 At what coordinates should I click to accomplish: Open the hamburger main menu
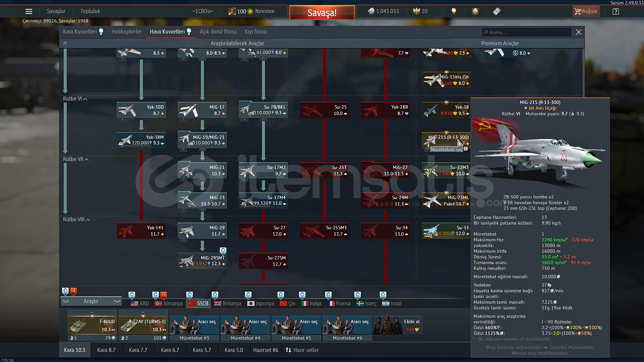pos(29,11)
